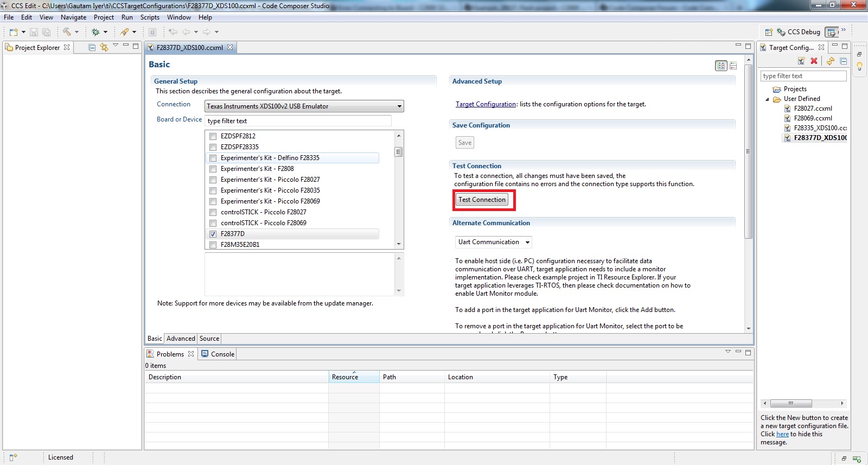Click the Save configuration button
This screenshot has width=868, height=465.
coord(465,143)
